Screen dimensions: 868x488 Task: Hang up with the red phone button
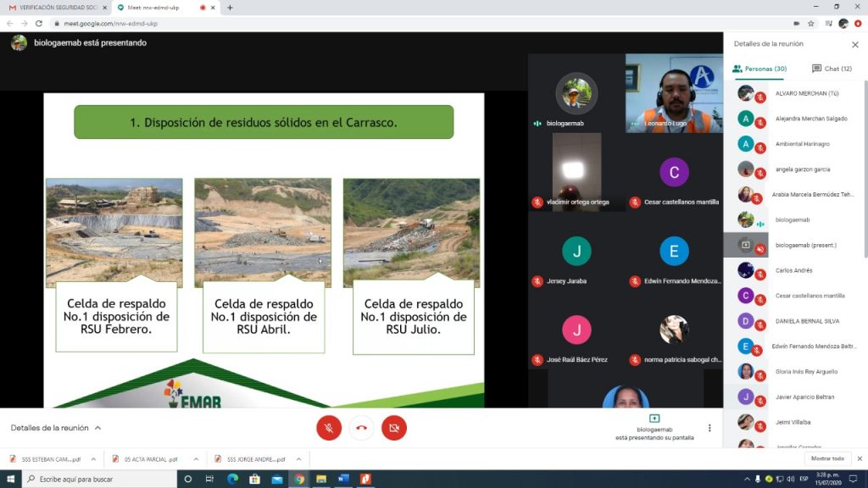coord(361,428)
